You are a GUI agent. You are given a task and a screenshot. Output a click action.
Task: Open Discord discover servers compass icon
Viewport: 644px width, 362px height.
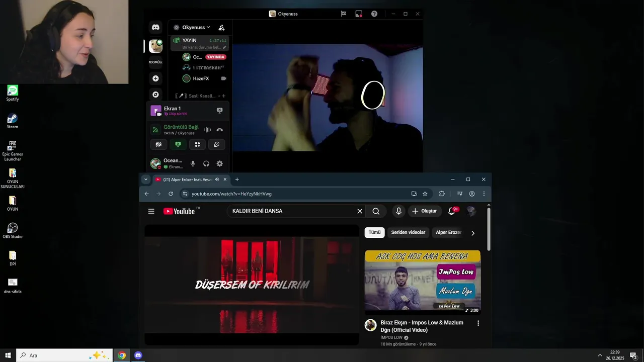click(155, 95)
